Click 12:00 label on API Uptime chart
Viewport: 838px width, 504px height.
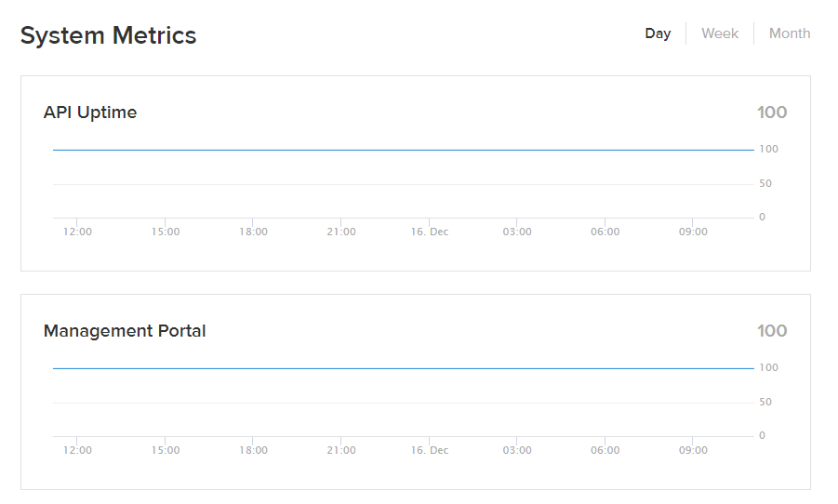point(77,232)
